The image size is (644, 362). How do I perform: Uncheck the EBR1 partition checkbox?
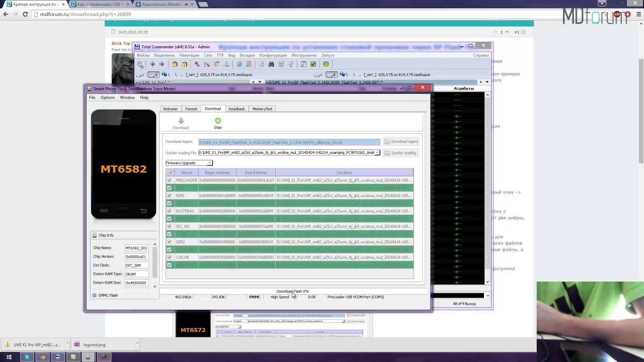(169, 196)
